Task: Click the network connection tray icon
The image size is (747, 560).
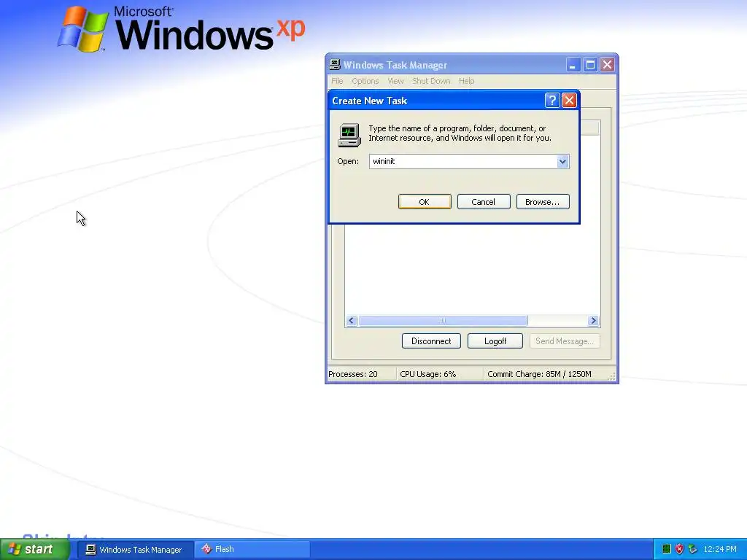Action: point(692,550)
